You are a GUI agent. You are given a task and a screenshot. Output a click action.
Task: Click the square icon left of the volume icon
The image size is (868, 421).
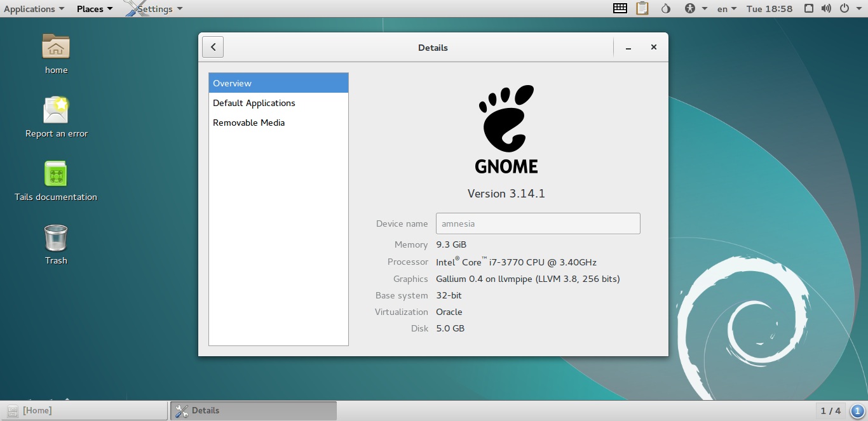coord(809,9)
